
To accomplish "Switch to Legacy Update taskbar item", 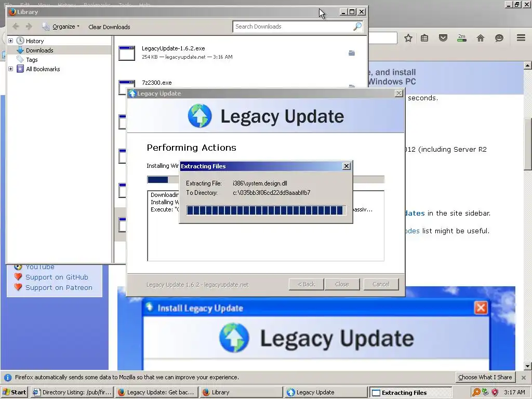I will pos(326,392).
